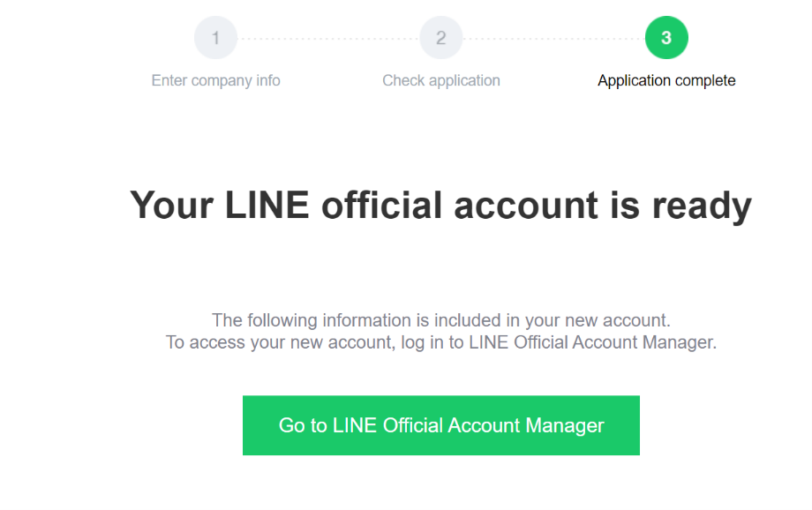Click the "following information is included" text line
The width and height of the screenshot is (812, 510).
[x=440, y=320]
